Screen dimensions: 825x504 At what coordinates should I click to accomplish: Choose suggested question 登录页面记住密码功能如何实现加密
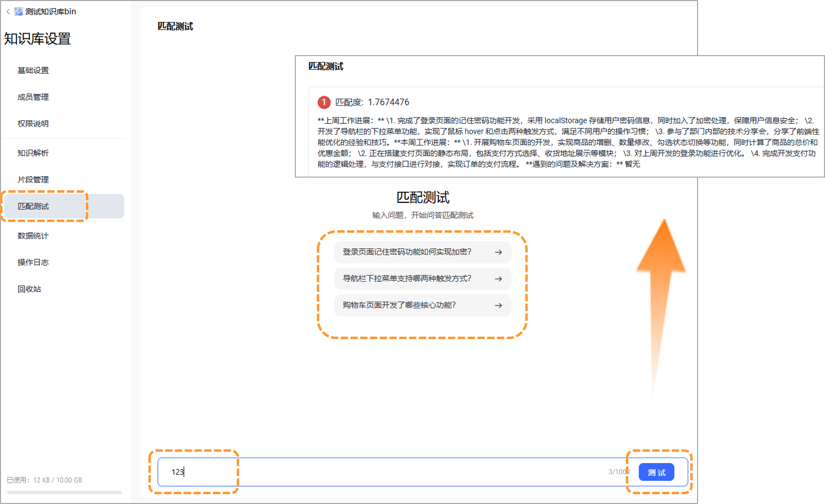pos(407,252)
